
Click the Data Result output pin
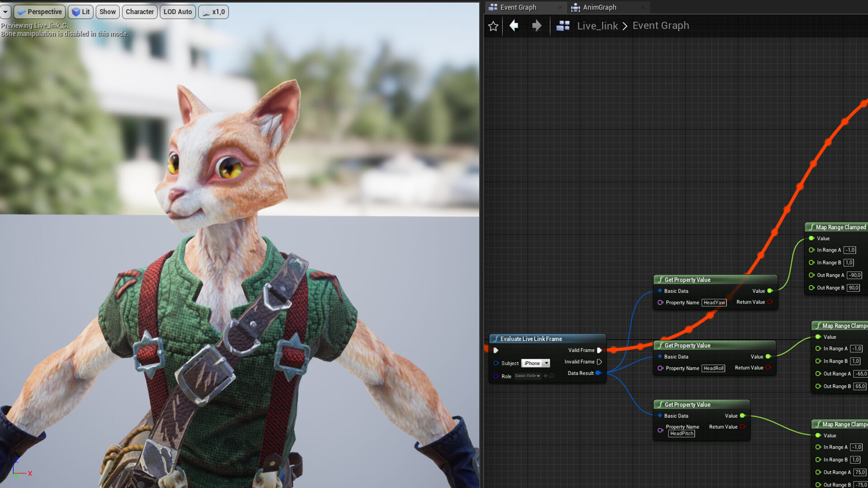tap(598, 373)
